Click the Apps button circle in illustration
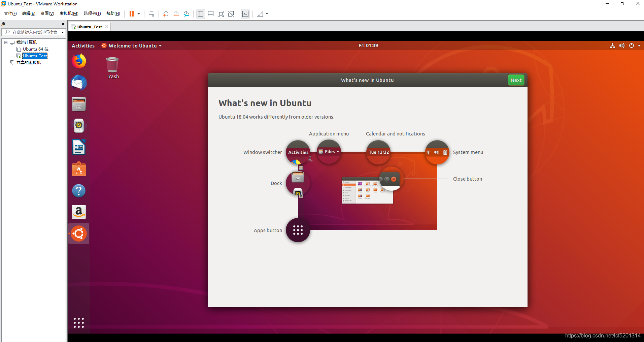This screenshot has width=644, height=342. coord(298,230)
